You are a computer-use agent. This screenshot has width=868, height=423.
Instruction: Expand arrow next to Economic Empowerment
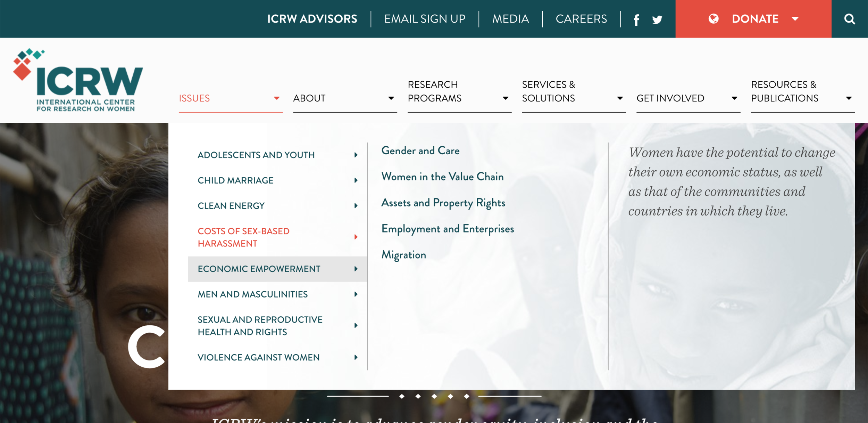[x=356, y=269]
